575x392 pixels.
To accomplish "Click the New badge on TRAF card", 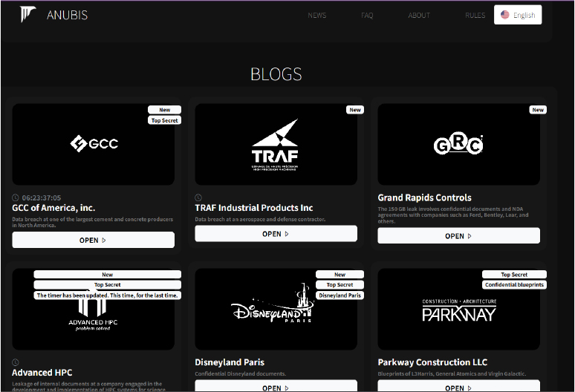I will tap(355, 110).
